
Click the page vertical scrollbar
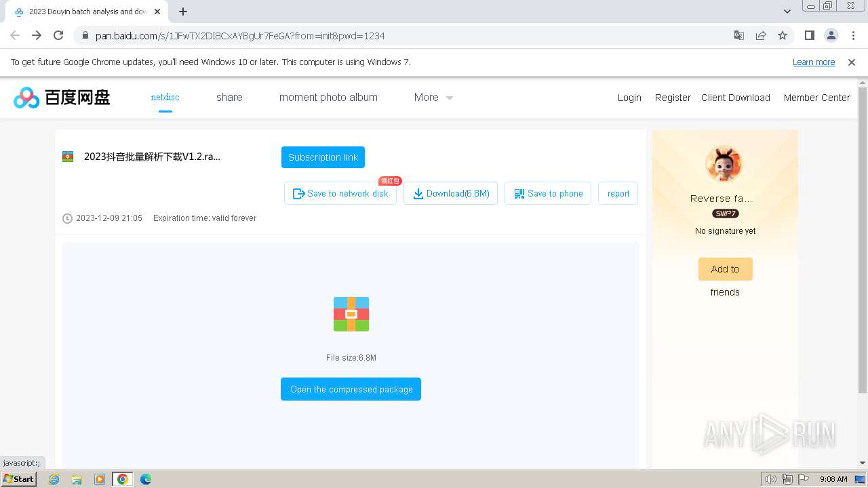click(863, 241)
